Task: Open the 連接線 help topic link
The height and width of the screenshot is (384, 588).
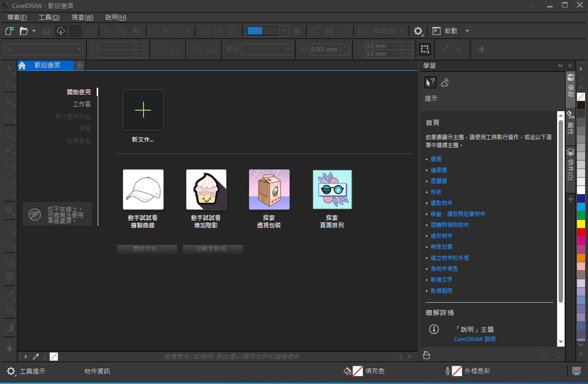Action: click(x=439, y=170)
